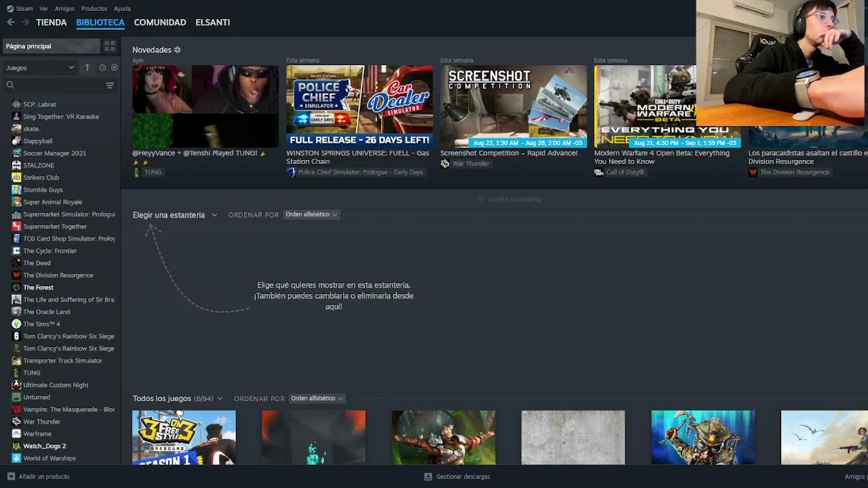Switch to collections grid view icon
This screenshot has width=868, height=488.
(109, 46)
